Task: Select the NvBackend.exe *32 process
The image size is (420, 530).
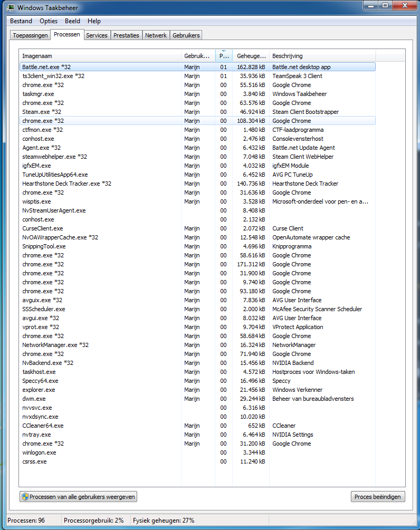Action: [x=197, y=363]
